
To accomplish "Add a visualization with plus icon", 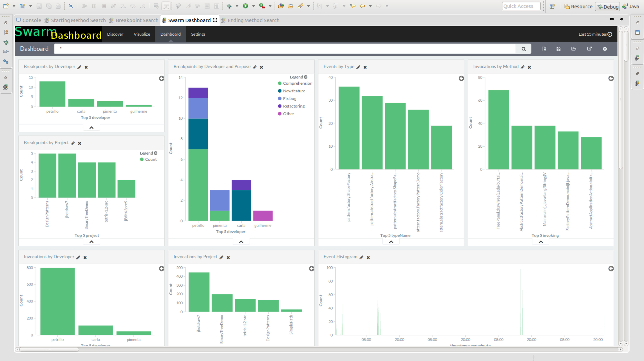I will tap(605, 49).
